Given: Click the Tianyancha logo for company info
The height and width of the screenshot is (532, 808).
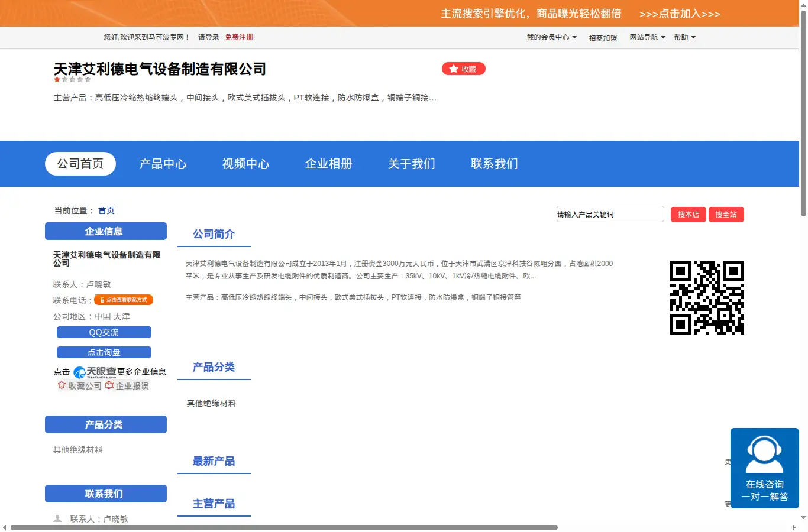Looking at the screenshot, I should tap(95, 372).
